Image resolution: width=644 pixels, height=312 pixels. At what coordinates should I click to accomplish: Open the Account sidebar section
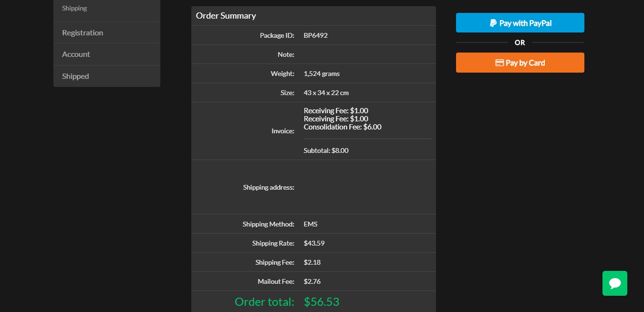[x=76, y=54]
